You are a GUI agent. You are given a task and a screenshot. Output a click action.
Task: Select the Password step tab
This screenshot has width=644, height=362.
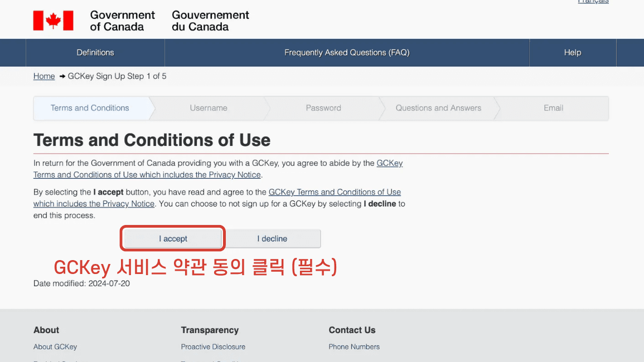click(323, 108)
